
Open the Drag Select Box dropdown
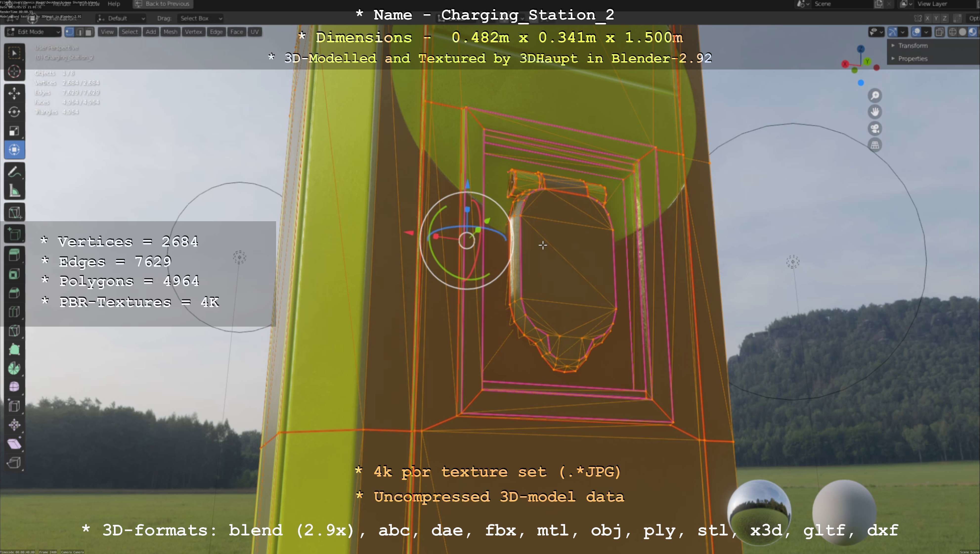click(200, 18)
